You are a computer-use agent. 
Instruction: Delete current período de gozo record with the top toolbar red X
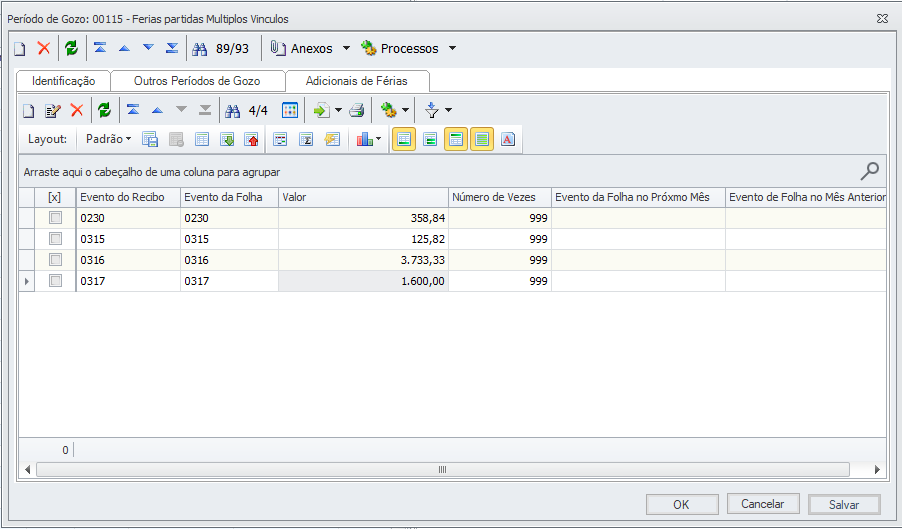pyautogui.click(x=44, y=48)
